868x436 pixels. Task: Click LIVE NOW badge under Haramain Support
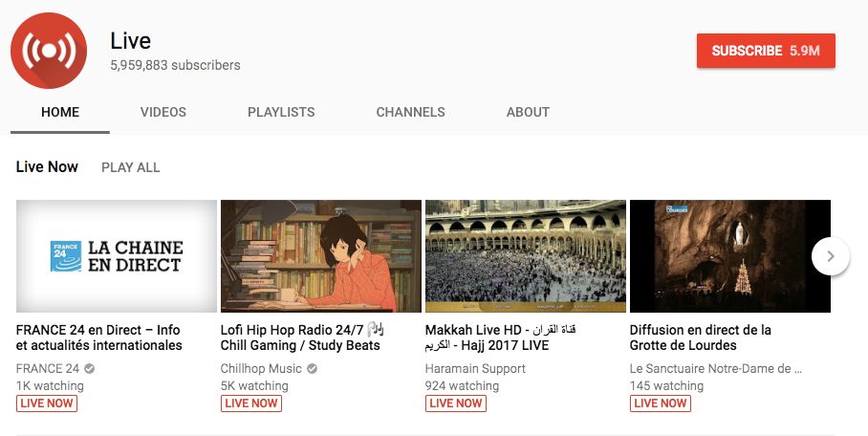[x=456, y=403]
